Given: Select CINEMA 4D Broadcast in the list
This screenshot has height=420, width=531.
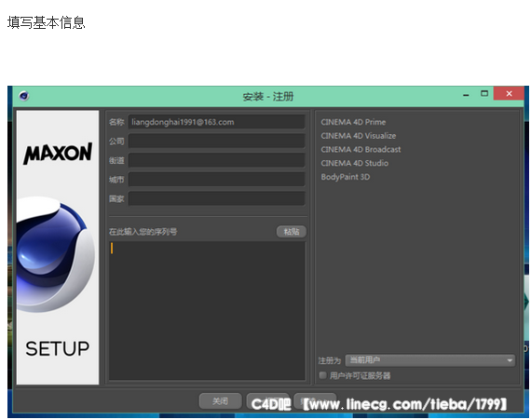Looking at the screenshot, I should click(361, 150).
